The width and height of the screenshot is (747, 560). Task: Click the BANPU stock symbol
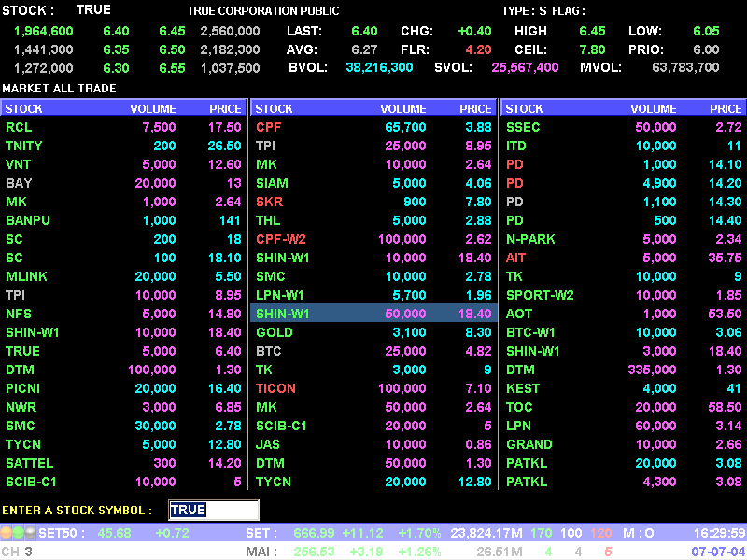click(28, 220)
